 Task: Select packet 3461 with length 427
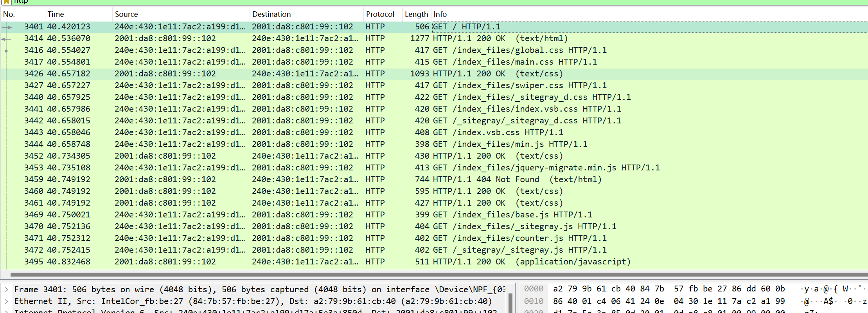pyautogui.click(x=434, y=203)
